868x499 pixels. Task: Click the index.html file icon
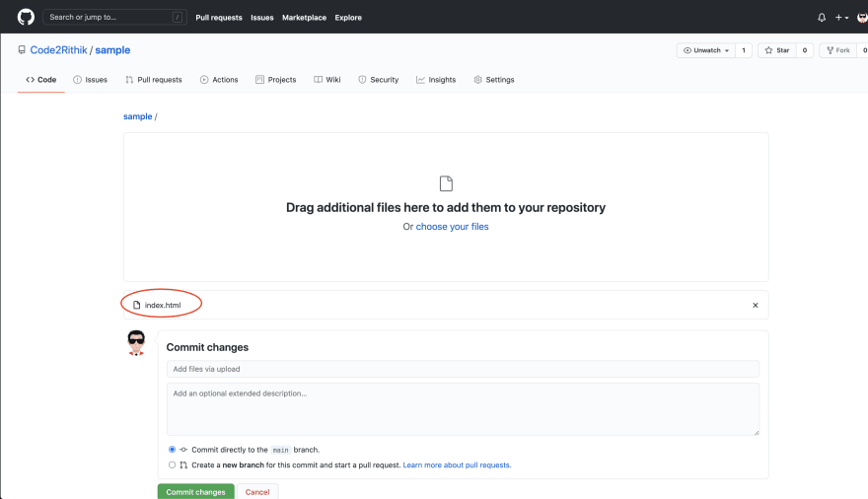pos(137,305)
